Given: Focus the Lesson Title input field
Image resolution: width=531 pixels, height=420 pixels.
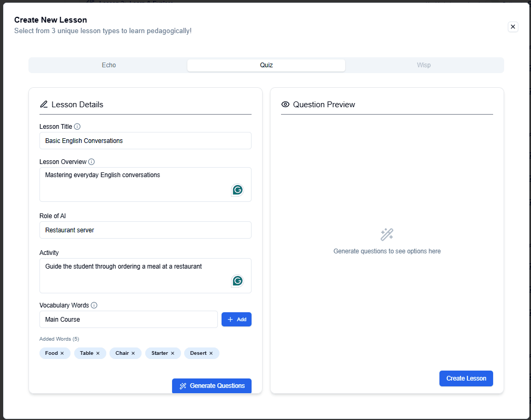Looking at the screenshot, I should pos(145,141).
